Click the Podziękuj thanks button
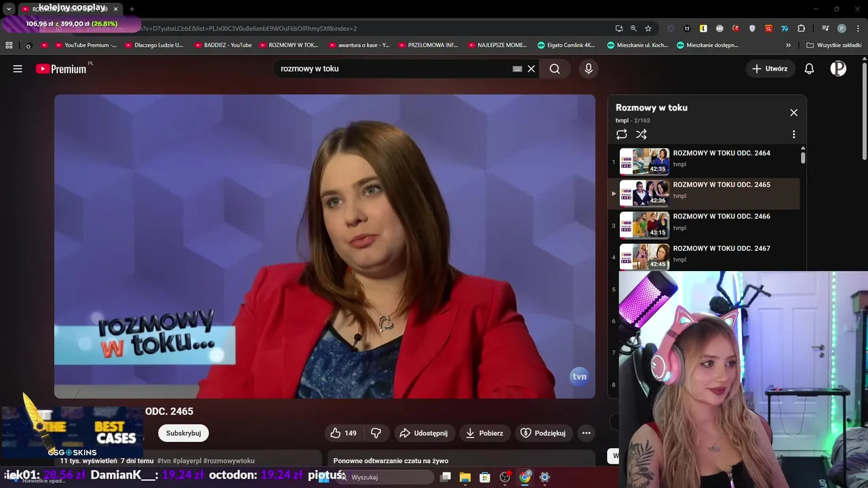Screen dimensions: 868x488 click(x=542, y=433)
